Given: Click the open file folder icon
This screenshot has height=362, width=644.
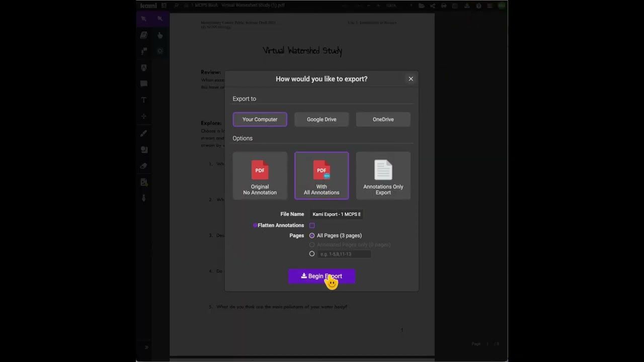Looking at the screenshot, I should click(x=422, y=6).
